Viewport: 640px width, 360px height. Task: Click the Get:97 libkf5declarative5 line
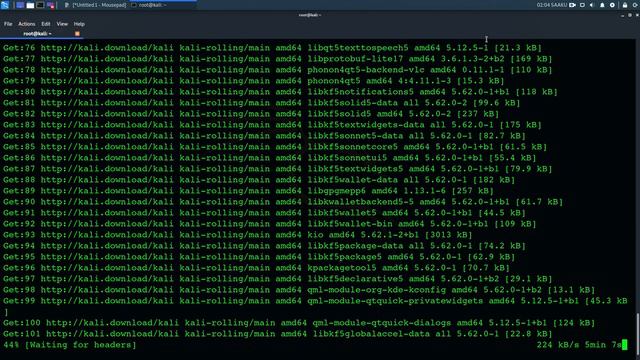tap(278, 279)
